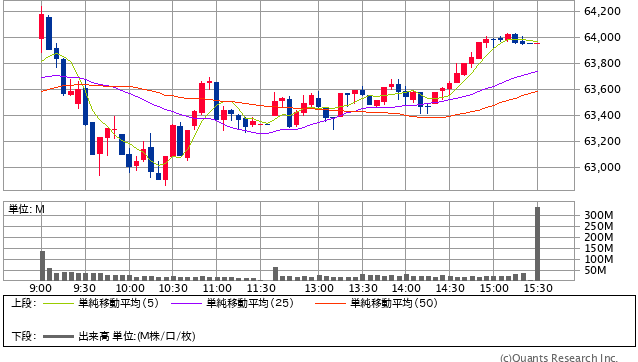Click the 300M volume axis label
Image resolution: width=638 pixels, height=362 pixels.
(x=599, y=215)
